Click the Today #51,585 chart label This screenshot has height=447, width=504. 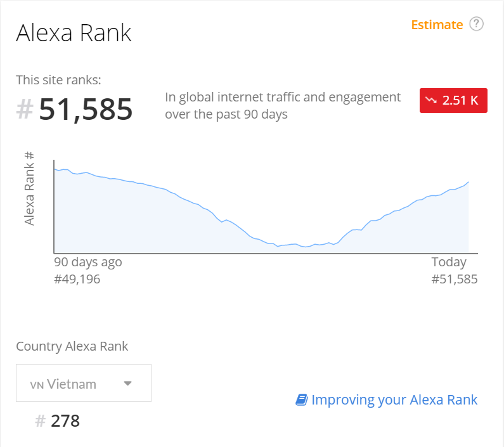coord(454,271)
